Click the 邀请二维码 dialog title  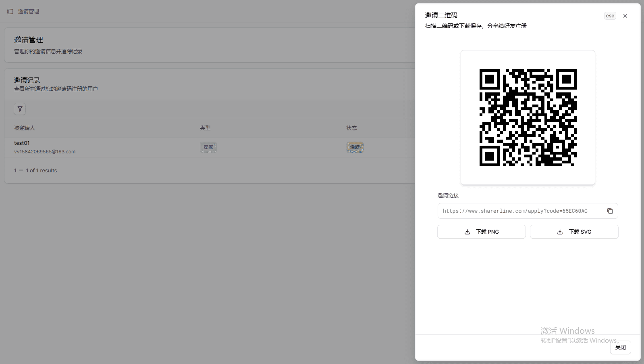441,15
